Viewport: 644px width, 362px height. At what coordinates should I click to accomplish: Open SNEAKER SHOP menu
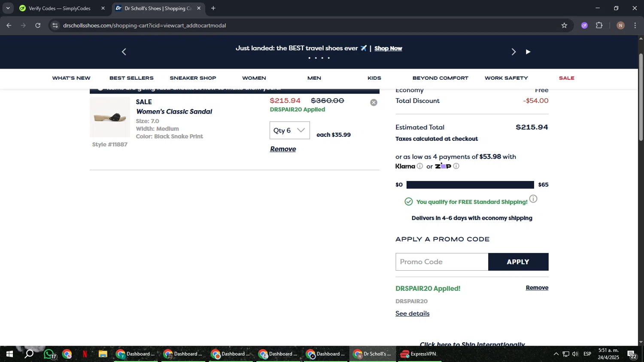coord(193,78)
